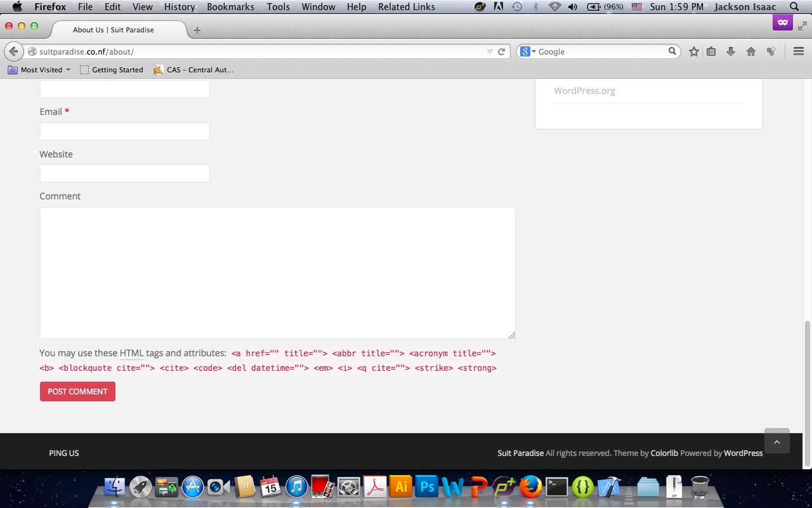
Task: Open the Colorlib link in footer
Action: pos(664,453)
